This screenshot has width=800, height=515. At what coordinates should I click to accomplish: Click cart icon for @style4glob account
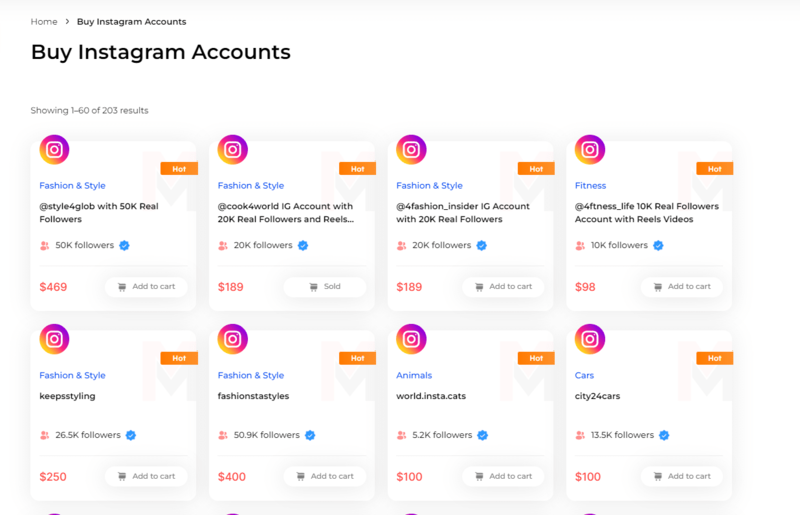click(x=122, y=287)
